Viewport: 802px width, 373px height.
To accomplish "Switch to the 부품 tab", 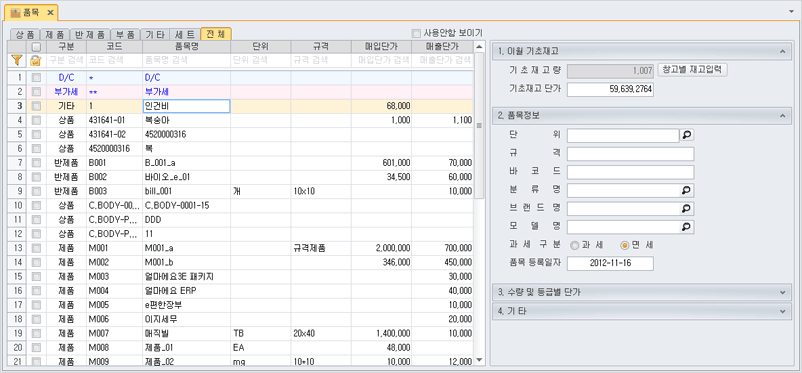I will pos(124,34).
